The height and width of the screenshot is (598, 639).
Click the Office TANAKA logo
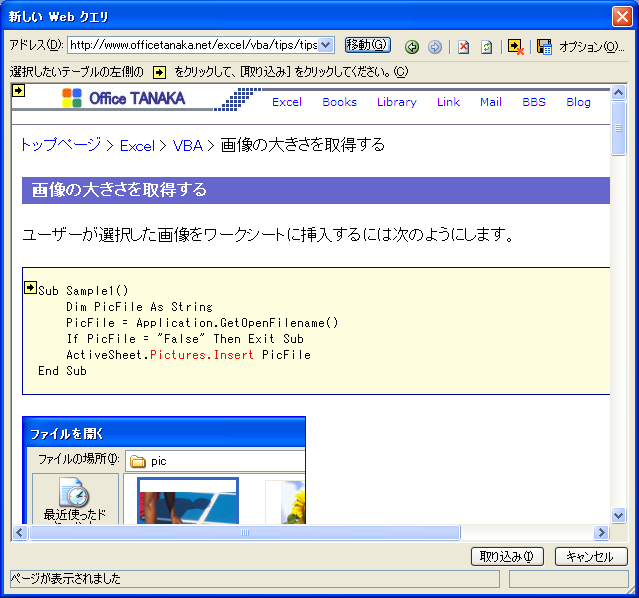tap(124, 98)
